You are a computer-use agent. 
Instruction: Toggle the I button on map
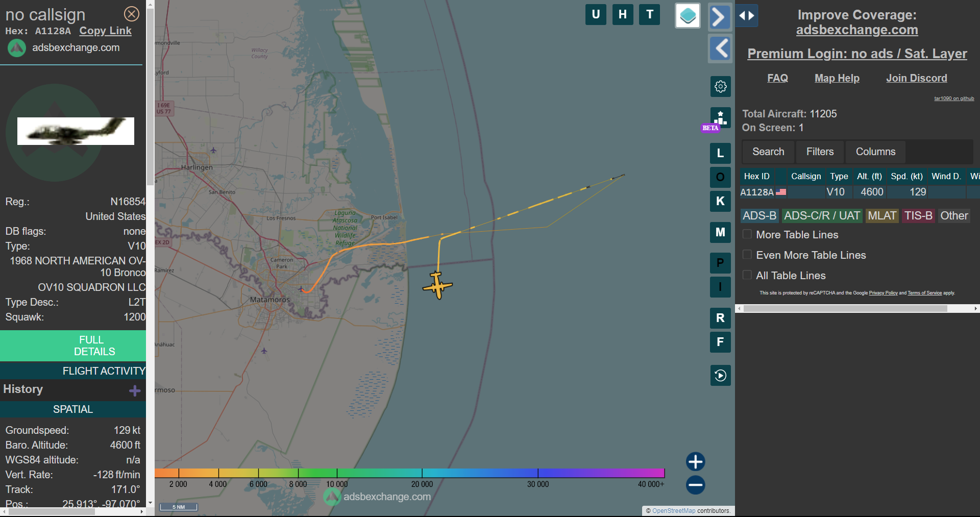click(x=720, y=287)
